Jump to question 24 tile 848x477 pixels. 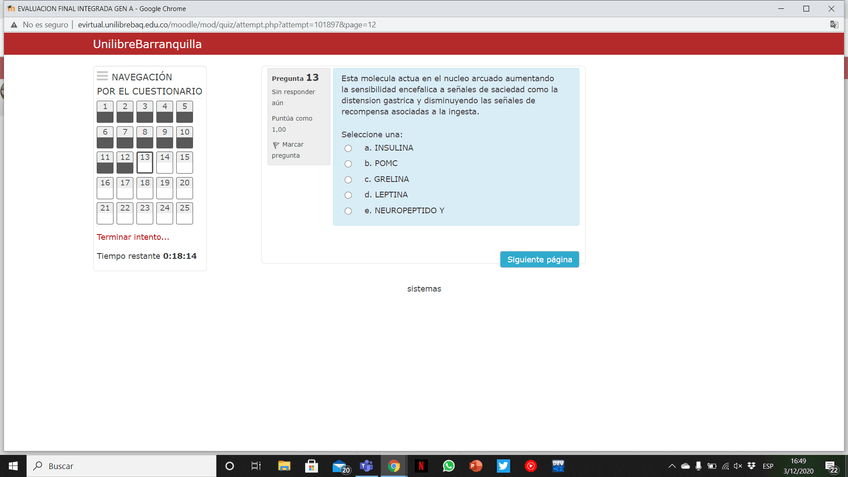click(x=164, y=213)
